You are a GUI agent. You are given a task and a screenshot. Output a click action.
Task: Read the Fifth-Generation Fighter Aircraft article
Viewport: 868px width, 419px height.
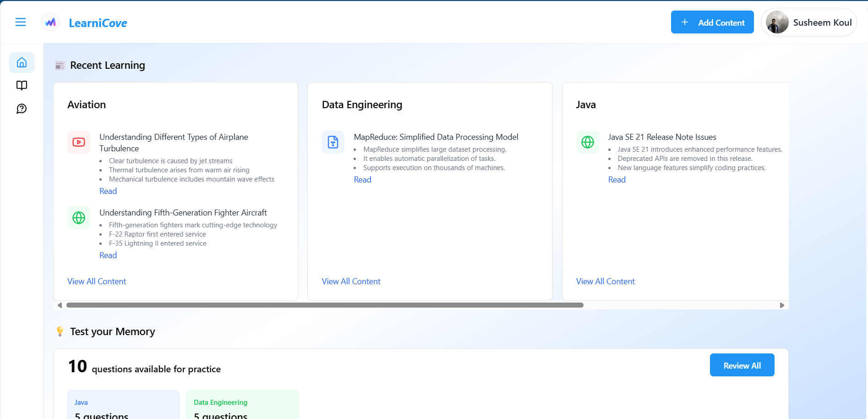click(x=108, y=255)
